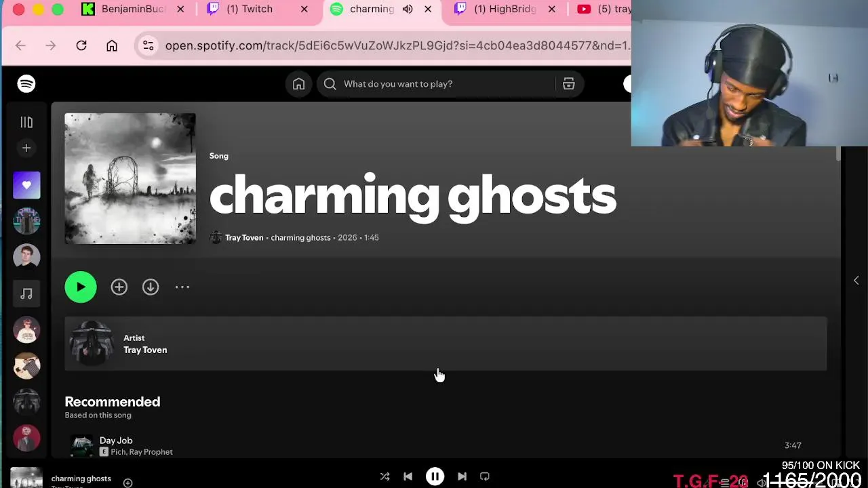Click the browser forward arrow
868x488 pixels.
[x=50, y=45]
